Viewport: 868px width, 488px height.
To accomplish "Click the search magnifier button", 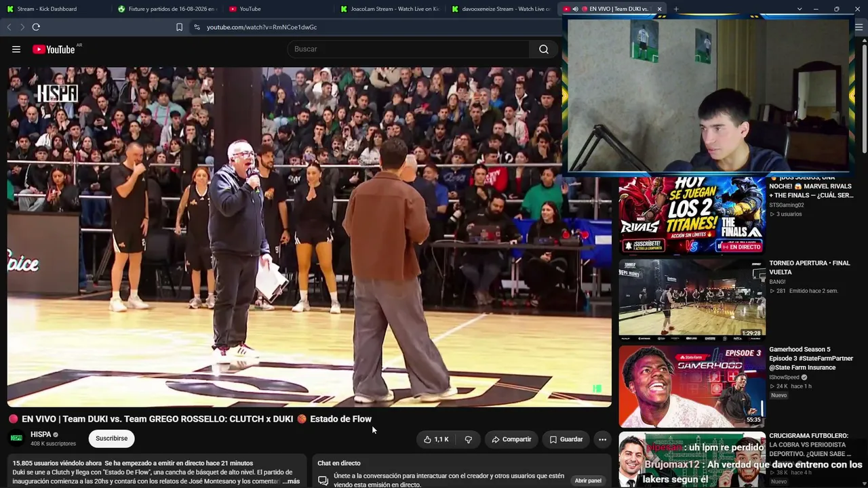I will coord(544,49).
